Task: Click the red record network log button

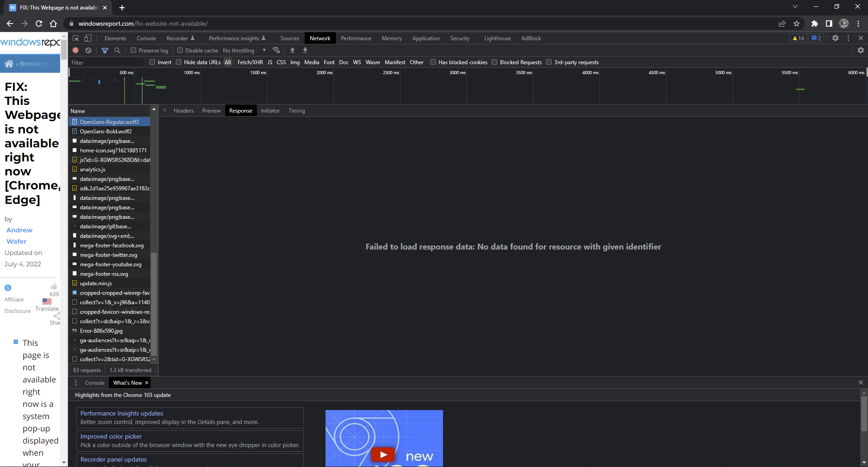Action: point(76,51)
